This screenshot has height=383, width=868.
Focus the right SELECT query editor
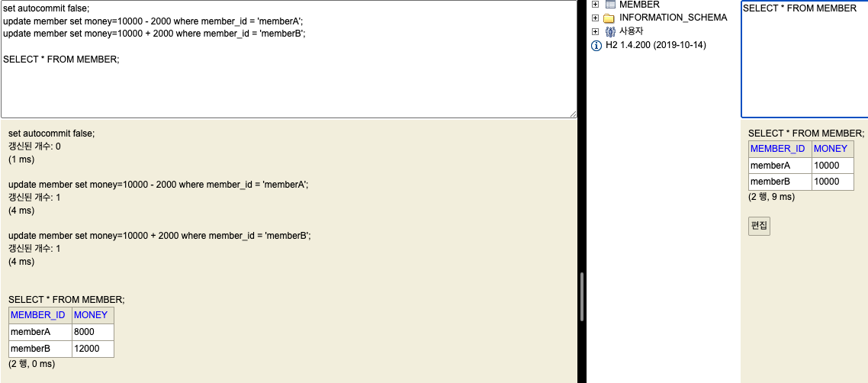[805, 60]
